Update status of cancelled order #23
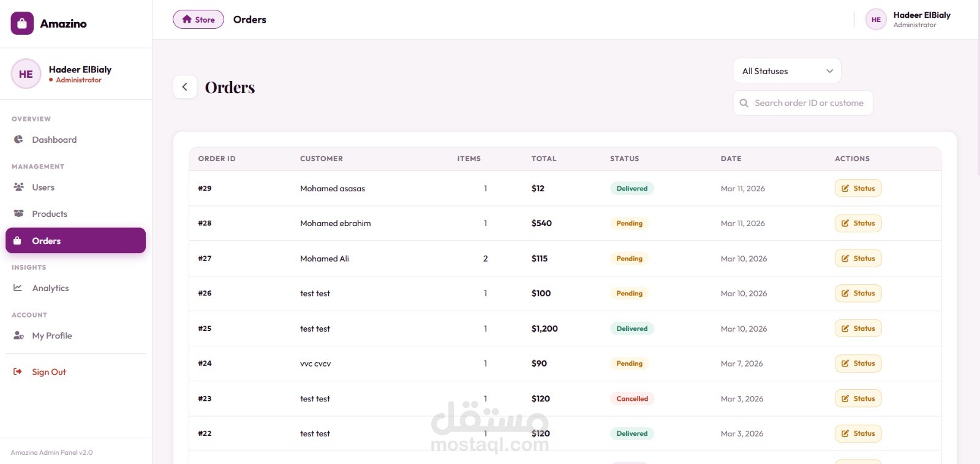Image resolution: width=980 pixels, height=464 pixels. [x=858, y=398]
